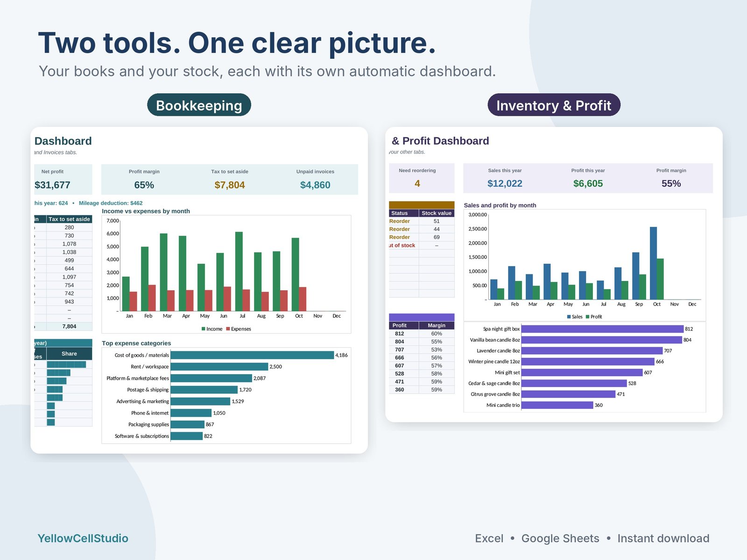Click the Mini candle trio bar

point(557,405)
